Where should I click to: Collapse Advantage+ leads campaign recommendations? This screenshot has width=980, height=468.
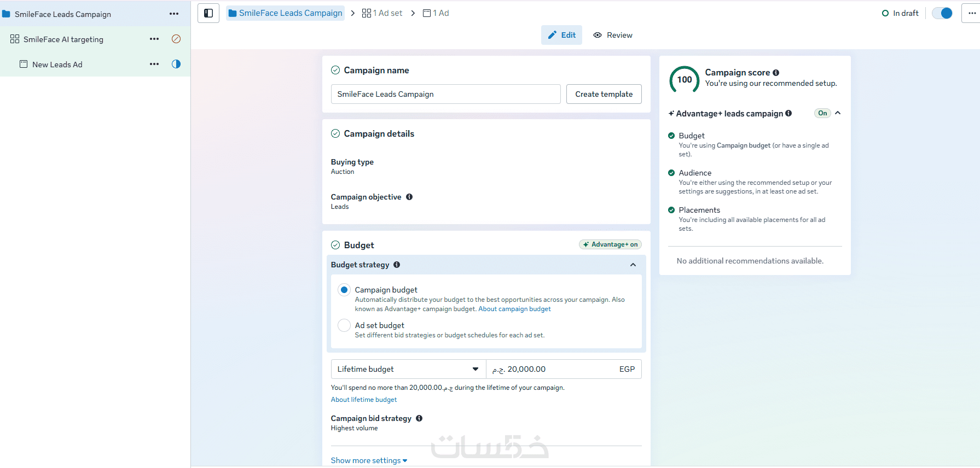pos(838,113)
